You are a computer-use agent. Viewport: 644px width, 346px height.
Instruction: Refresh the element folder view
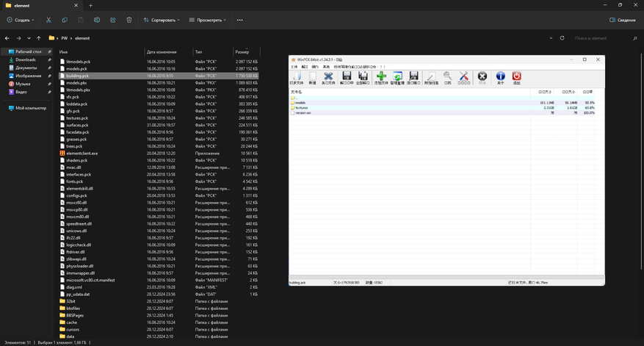[562, 38]
